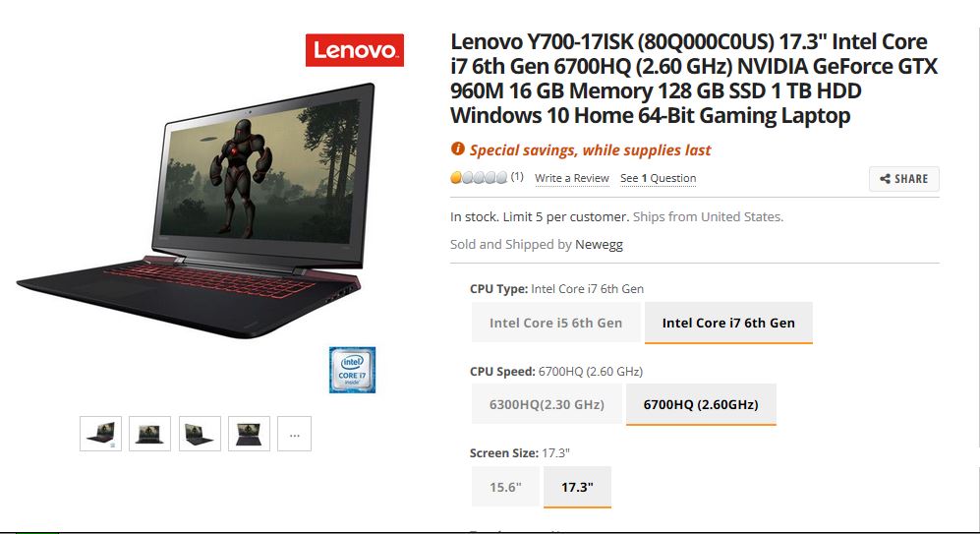980x534 pixels.
Task: Choose the 6300HQ (2.30 GHz) CPU speed
Action: 547,404
